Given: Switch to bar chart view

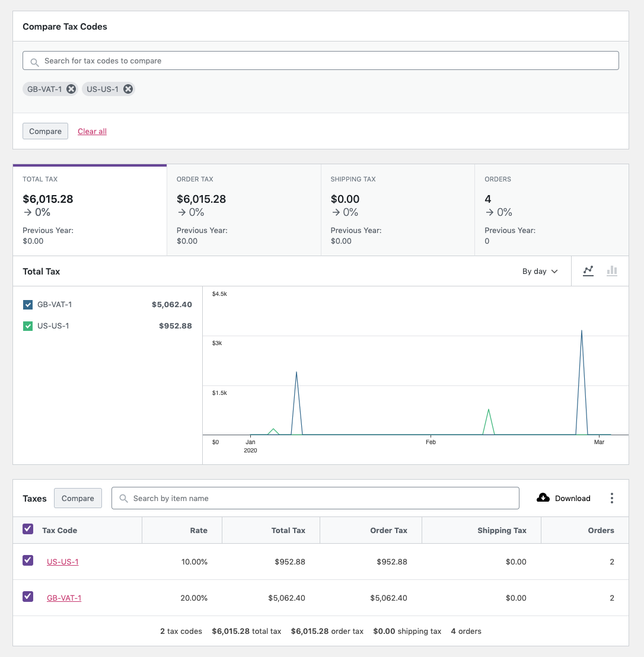Looking at the screenshot, I should click(612, 271).
